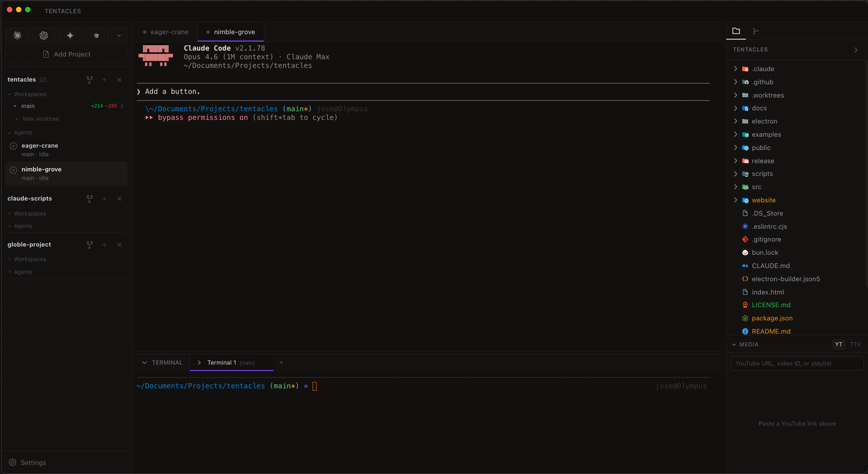Click the Add Project button
Image resolution: width=868 pixels, height=474 pixels.
click(66, 54)
